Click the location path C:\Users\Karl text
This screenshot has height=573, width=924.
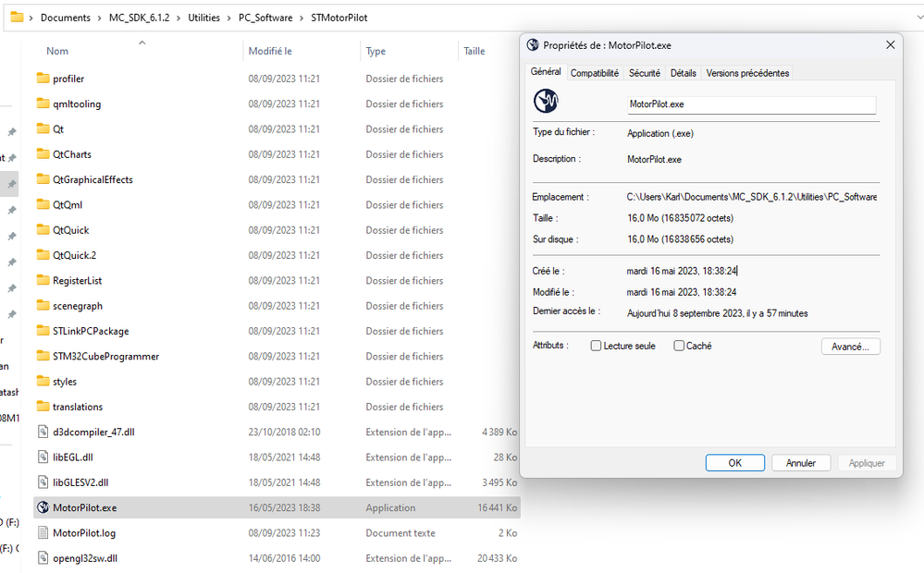pos(751,197)
